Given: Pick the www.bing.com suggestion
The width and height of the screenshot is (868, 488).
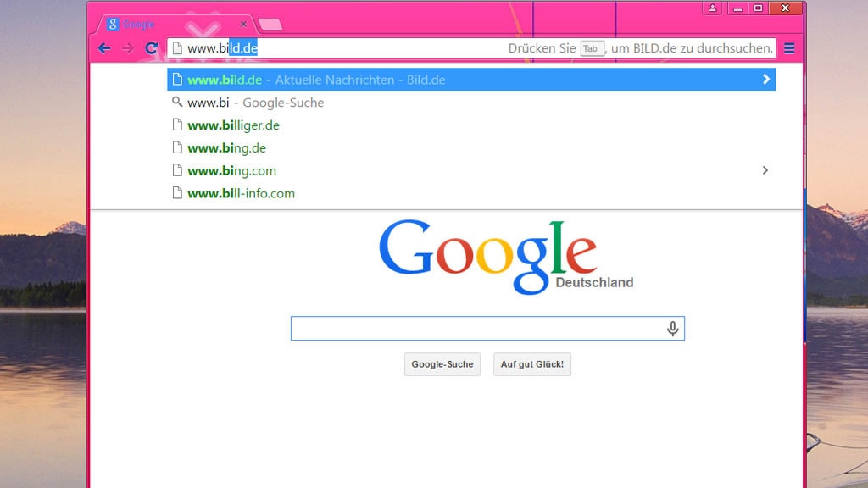Looking at the screenshot, I should click(x=471, y=170).
